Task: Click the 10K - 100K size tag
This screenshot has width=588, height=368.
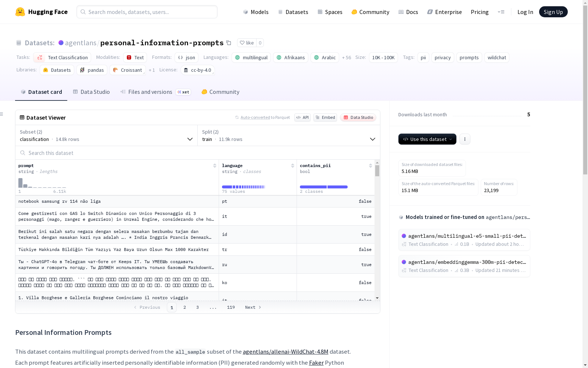Action: point(383,57)
